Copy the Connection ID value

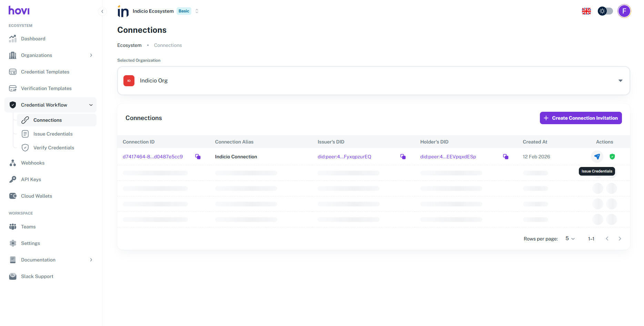pos(198,157)
